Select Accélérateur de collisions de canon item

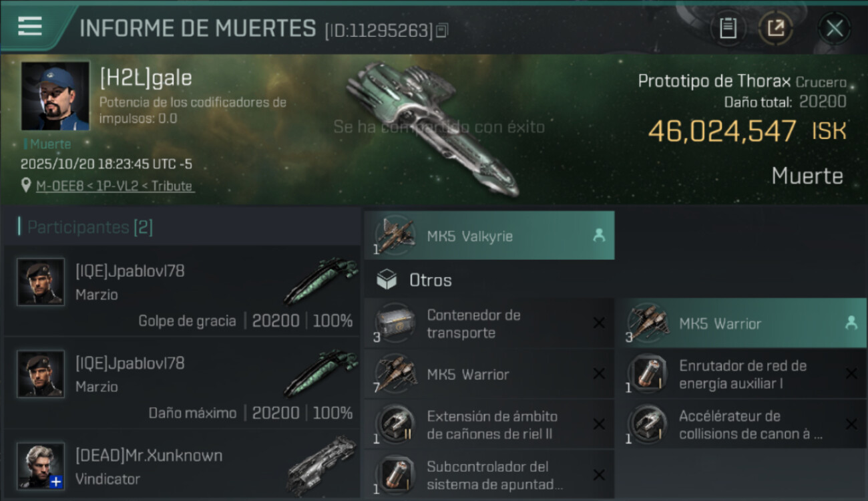pyautogui.click(x=741, y=425)
